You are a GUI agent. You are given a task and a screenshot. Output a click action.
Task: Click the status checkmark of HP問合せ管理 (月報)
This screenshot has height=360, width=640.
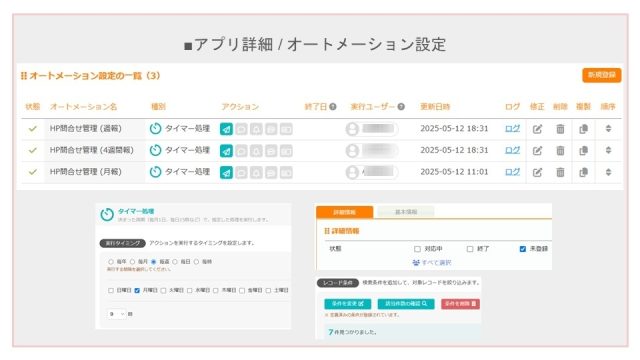(x=33, y=172)
